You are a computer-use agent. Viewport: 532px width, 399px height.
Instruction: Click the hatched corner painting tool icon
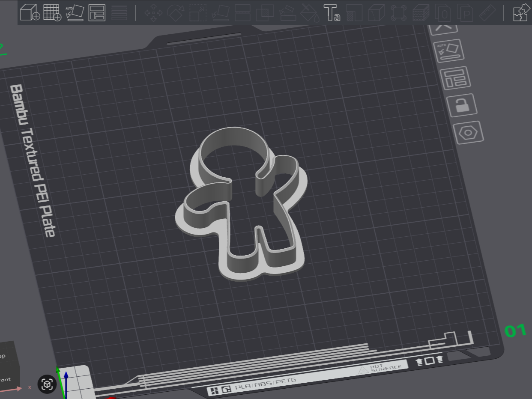click(x=354, y=12)
